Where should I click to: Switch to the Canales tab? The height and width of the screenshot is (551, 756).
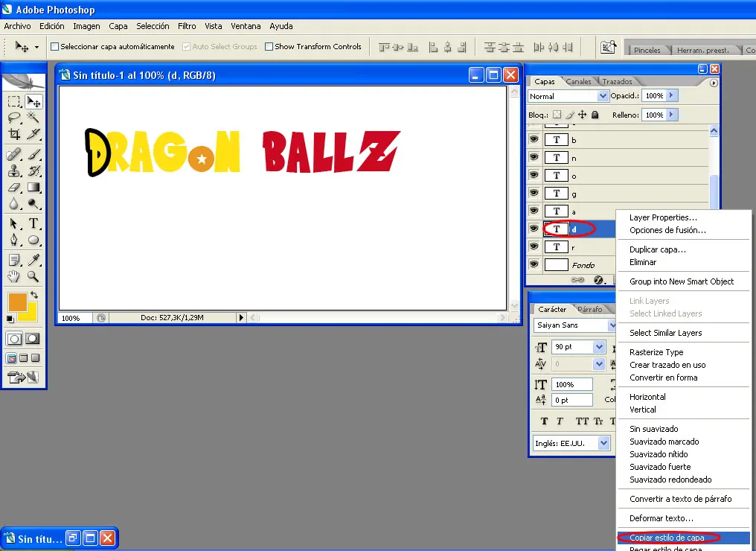coord(578,82)
